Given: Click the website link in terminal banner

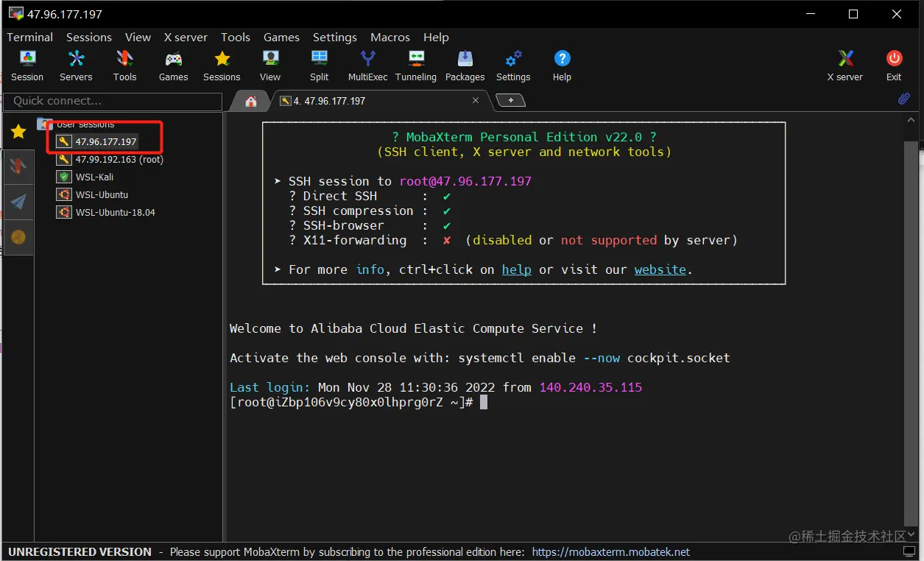Looking at the screenshot, I should [660, 269].
